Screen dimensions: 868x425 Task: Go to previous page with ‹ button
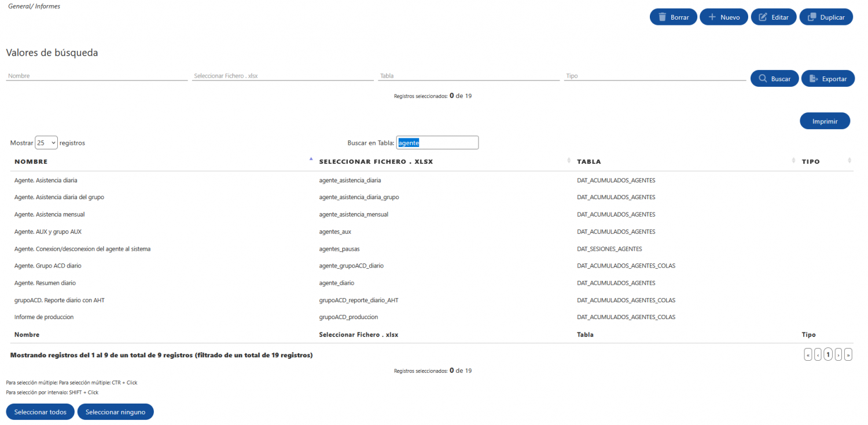818,355
